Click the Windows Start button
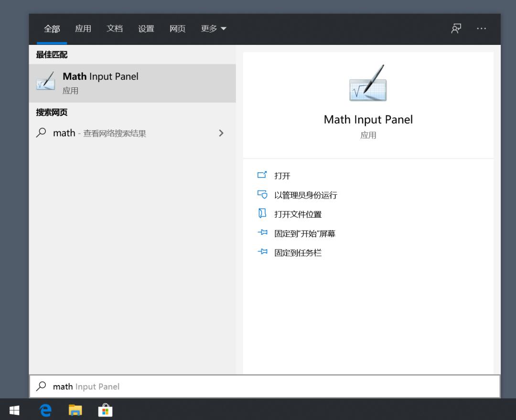The width and height of the screenshot is (516, 420). [x=14, y=409]
